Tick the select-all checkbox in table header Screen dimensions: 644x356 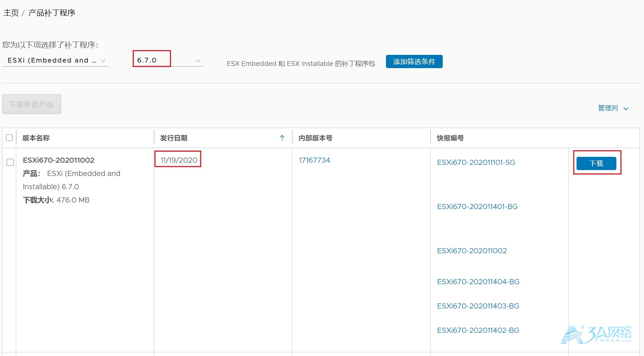pyautogui.click(x=10, y=138)
